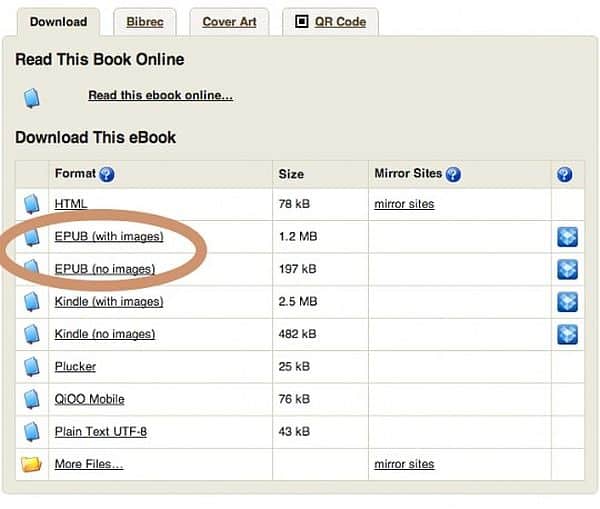600x509 pixels.
Task: Click the book icon in Plain Text UTF-8 row
Action: [x=32, y=432]
